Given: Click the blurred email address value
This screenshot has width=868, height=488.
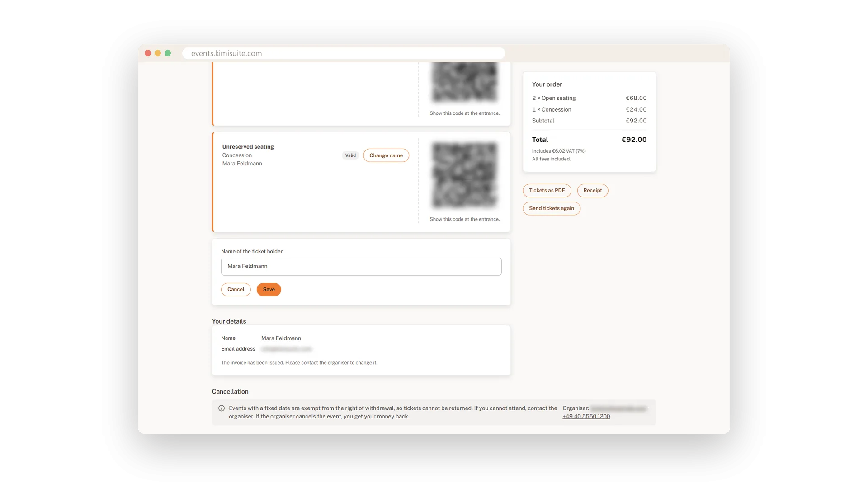Looking at the screenshot, I should point(287,349).
